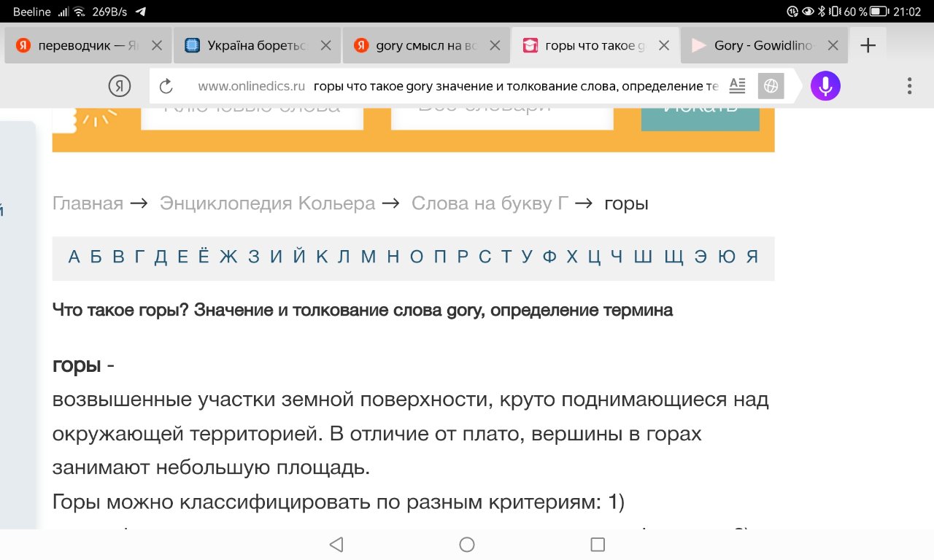934x560 pixels.
Task: Open Android recent apps square button
Action: click(x=598, y=545)
